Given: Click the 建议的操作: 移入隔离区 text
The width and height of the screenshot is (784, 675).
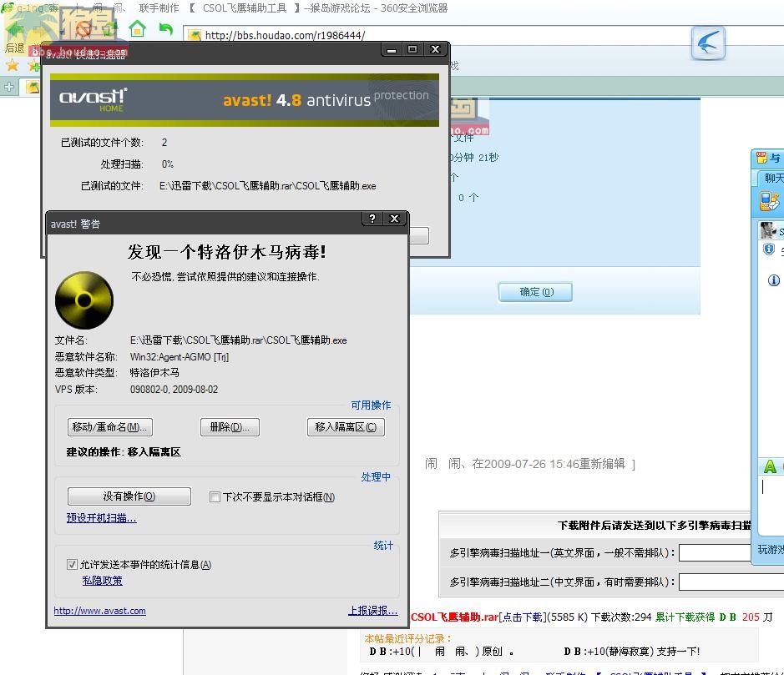Looking at the screenshot, I should (x=124, y=451).
